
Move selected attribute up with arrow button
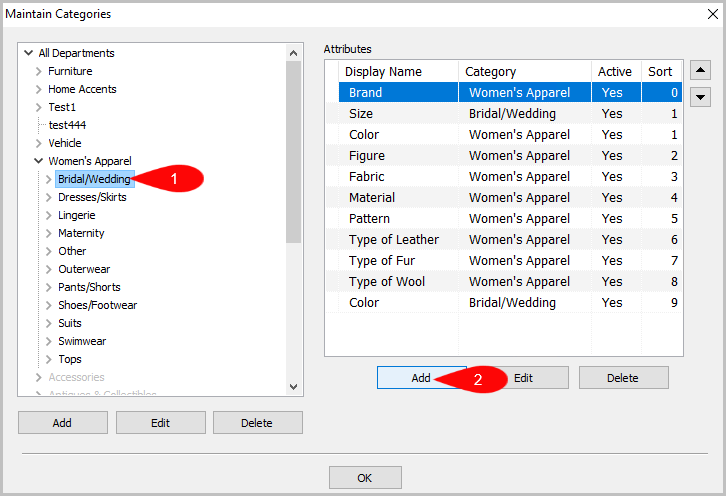(x=700, y=70)
